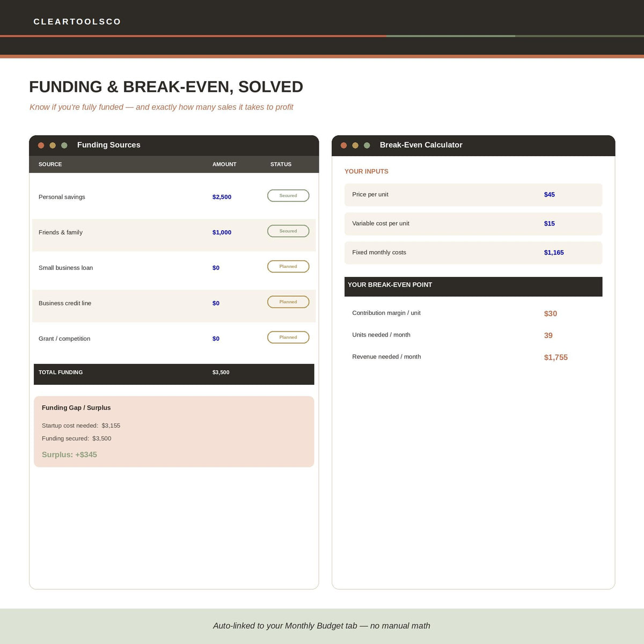The height and width of the screenshot is (644, 644).
Task: Click the YOUR BREAK-EVEN POINT header bar
Action: [x=473, y=287]
